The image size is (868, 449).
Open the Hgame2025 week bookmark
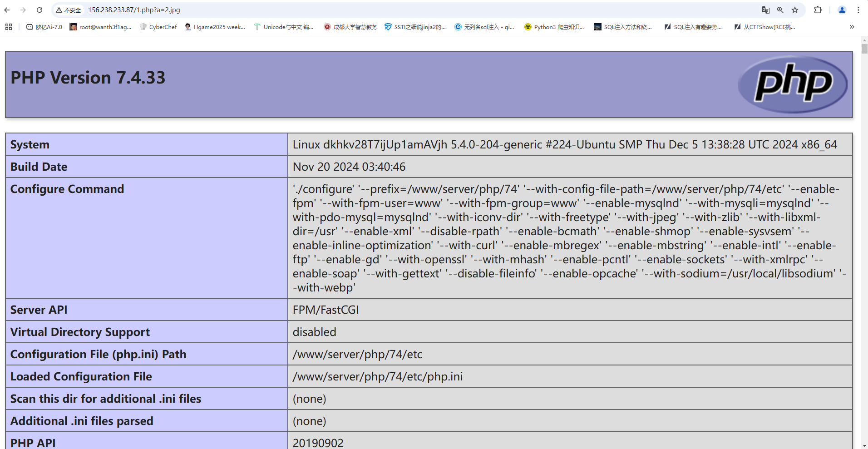point(215,27)
